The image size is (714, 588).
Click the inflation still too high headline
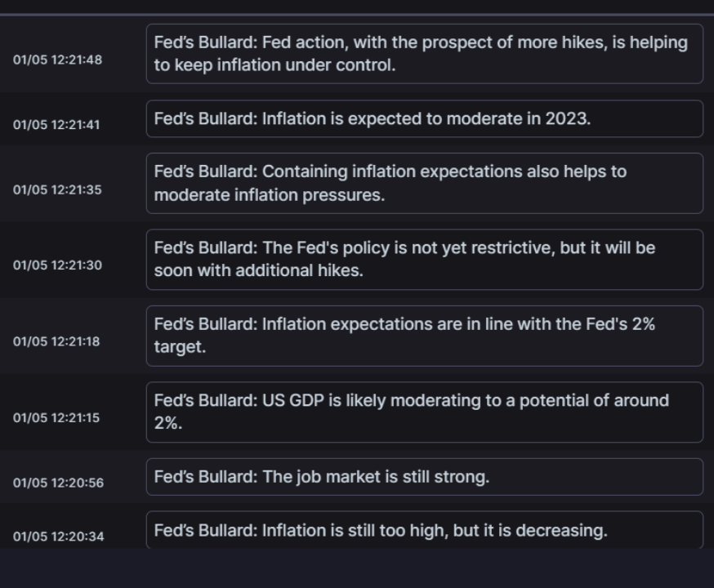point(424,530)
